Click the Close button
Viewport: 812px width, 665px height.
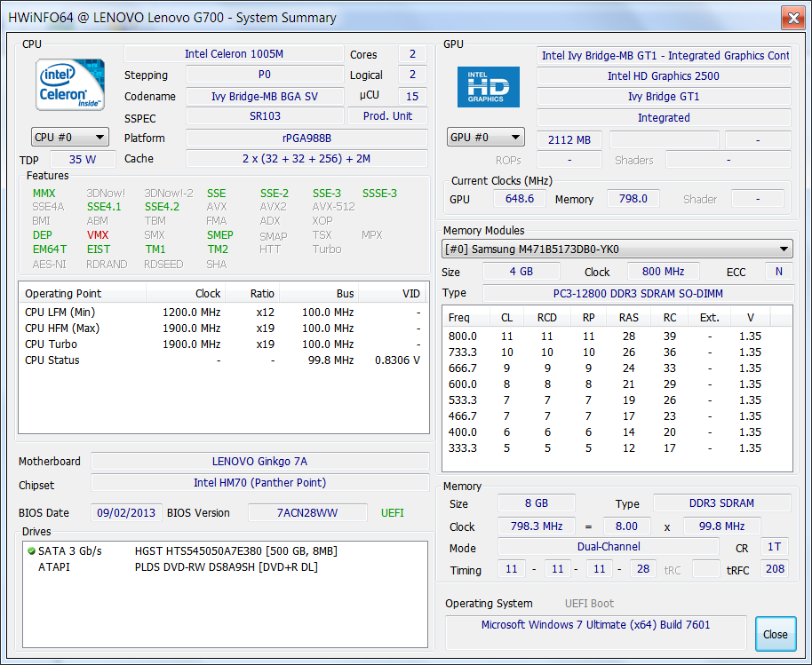(x=776, y=634)
